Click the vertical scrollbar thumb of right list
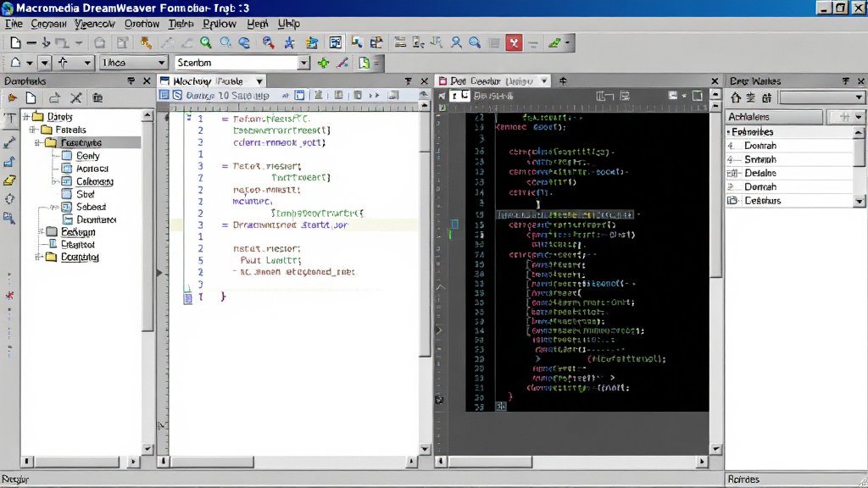The image size is (868, 488). pos(860,152)
